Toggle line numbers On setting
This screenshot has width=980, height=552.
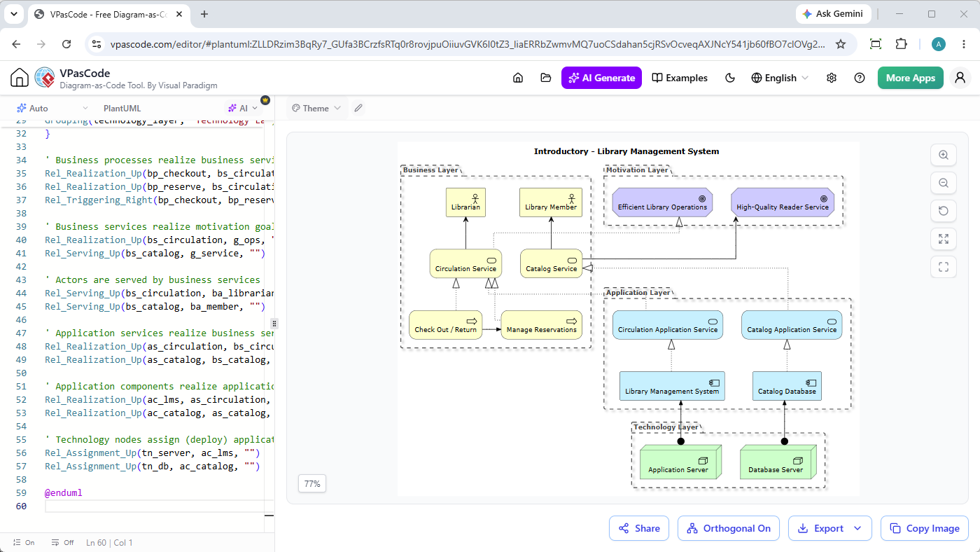[23, 543]
